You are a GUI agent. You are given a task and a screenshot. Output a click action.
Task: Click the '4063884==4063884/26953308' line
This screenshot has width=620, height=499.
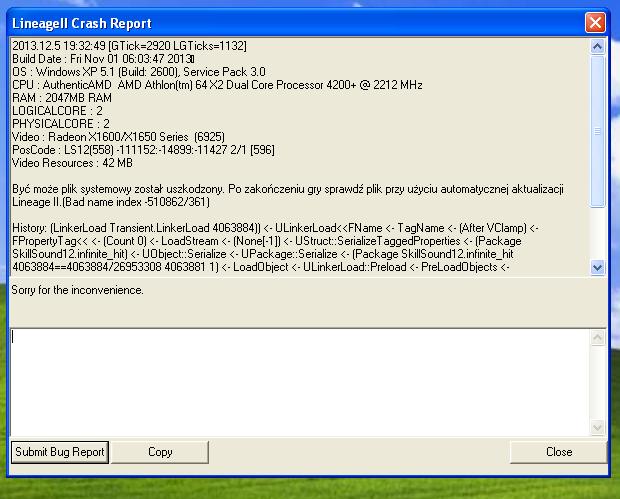pyautogui.click(x=261, y=267)
